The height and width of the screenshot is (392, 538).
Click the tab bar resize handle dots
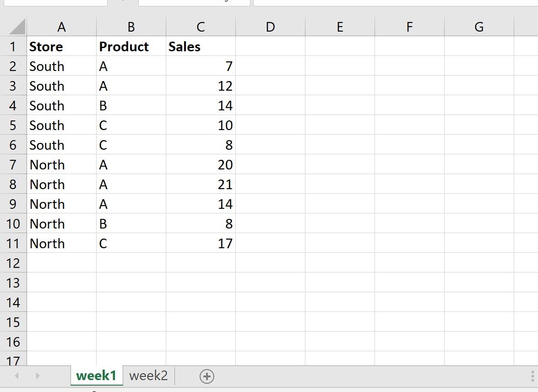click(533, 376)
